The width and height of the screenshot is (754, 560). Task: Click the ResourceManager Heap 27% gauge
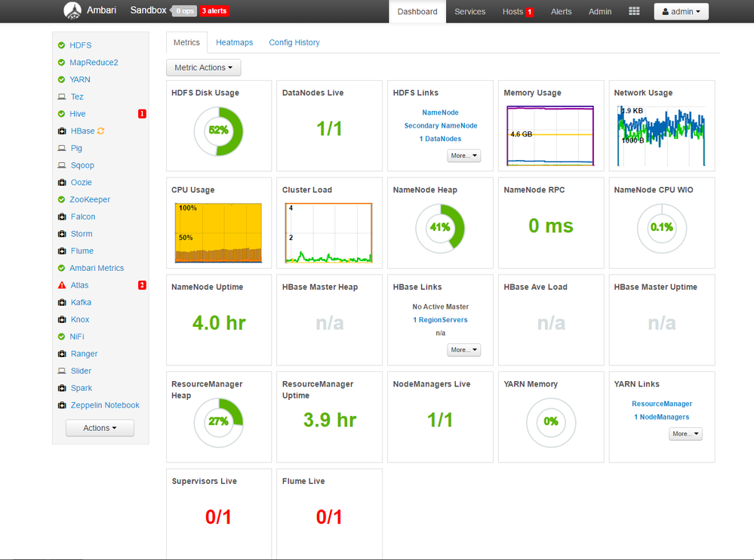[x=218, y=423]
